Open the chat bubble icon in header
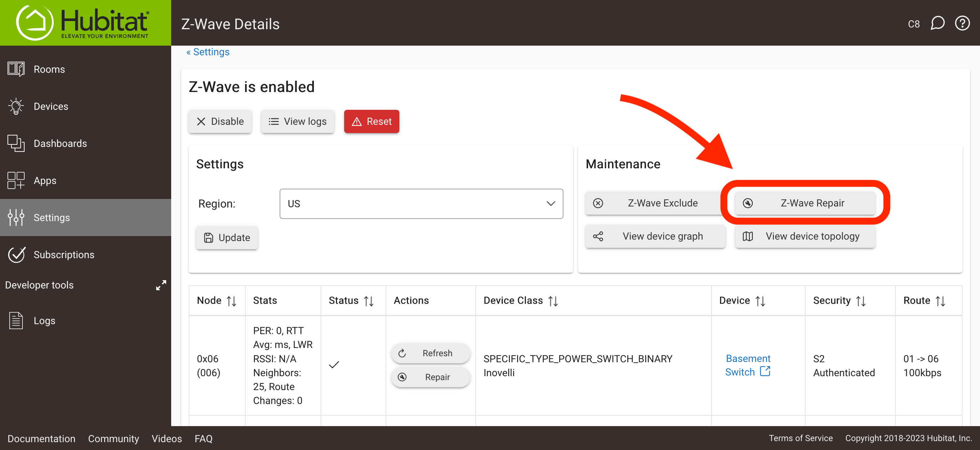980x450 pixels. (x=938, y=24)
